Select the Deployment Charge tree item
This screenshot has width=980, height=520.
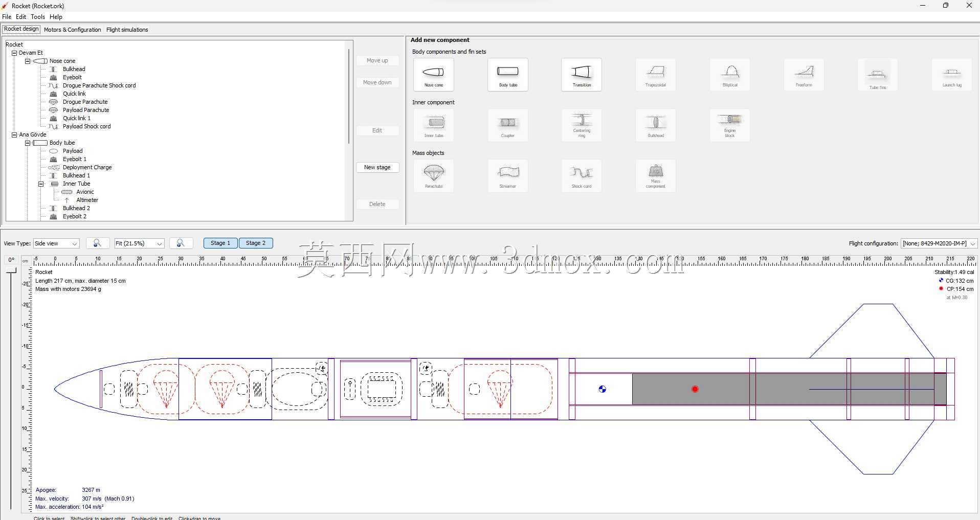point(87,167)
